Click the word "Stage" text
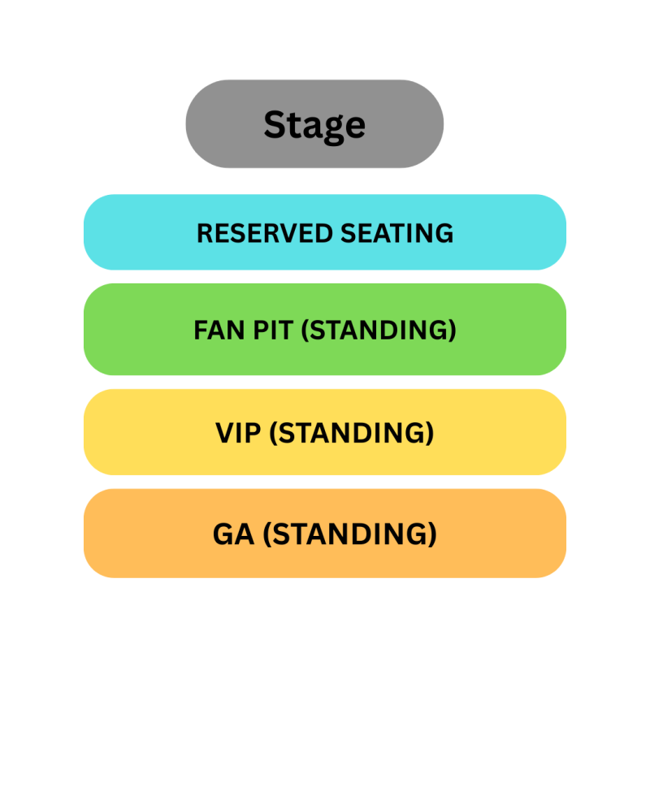The height and width of the screenshot is (812, 650). pos(314,125)
